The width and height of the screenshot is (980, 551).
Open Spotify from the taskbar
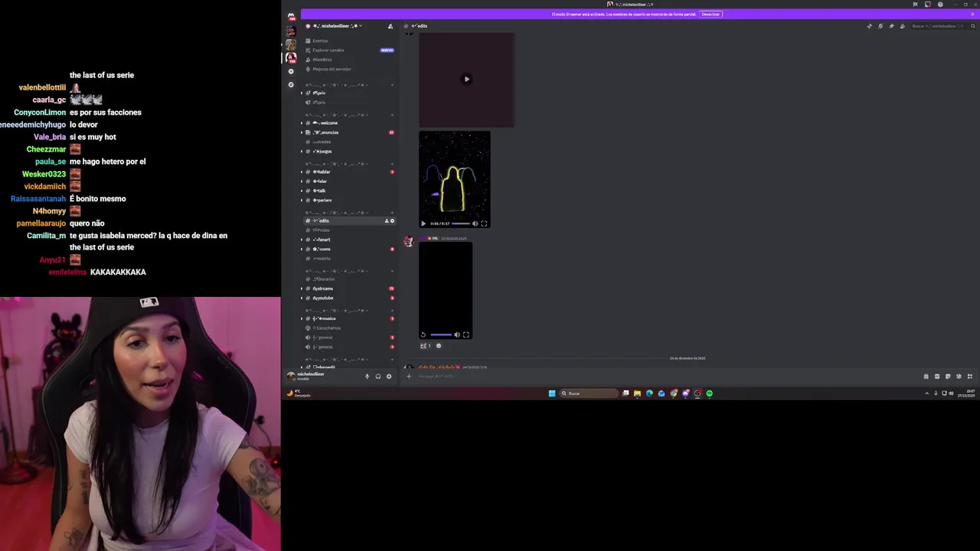[710, 393]
